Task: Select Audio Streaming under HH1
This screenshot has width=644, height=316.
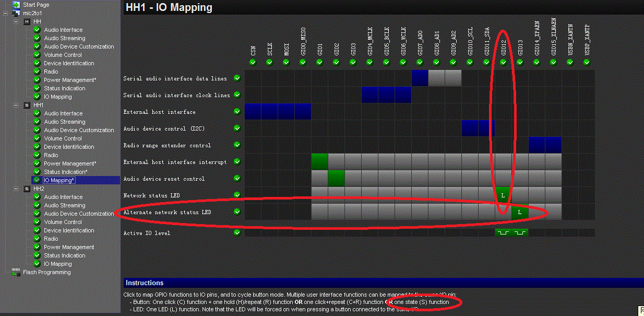Action: 65,122
